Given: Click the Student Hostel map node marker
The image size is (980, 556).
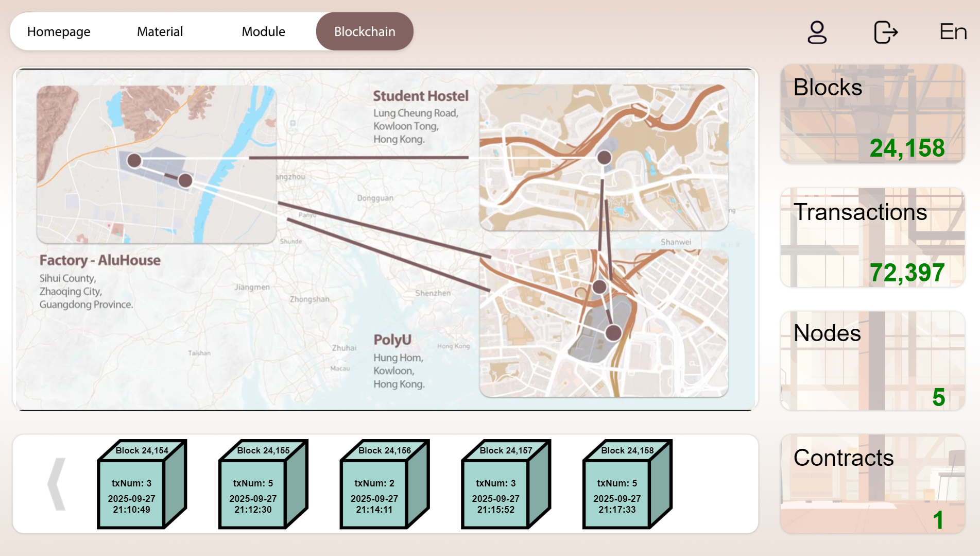Looking at the screenshot, I should point(604,157).
